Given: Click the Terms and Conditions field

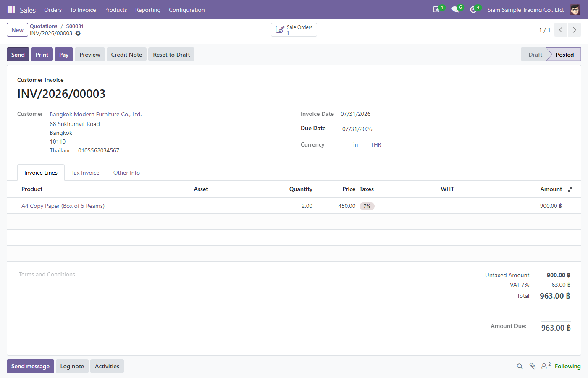Looking at the screenshot, I should [x=47, y=274].
